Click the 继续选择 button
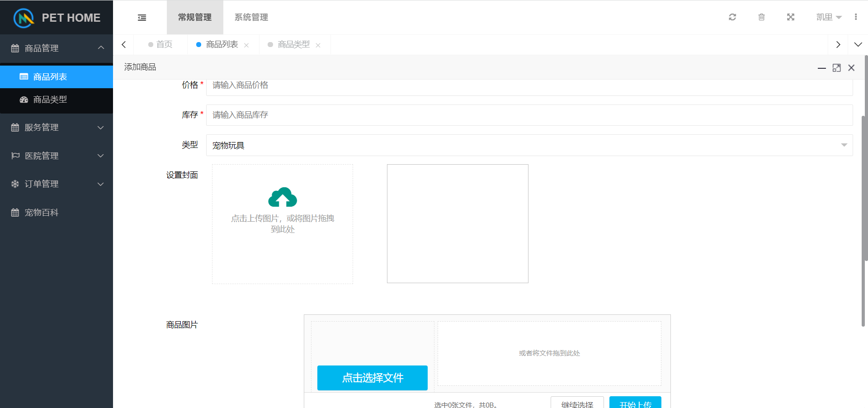868x408 pixels. pos(577,403)
